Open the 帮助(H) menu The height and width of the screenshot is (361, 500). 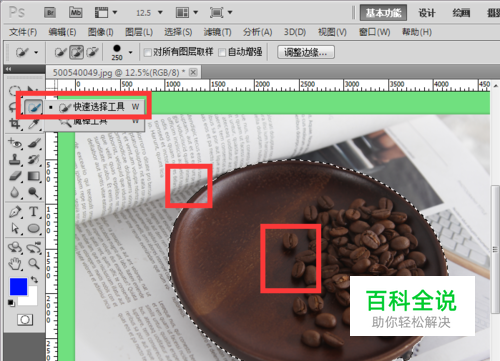417,32
